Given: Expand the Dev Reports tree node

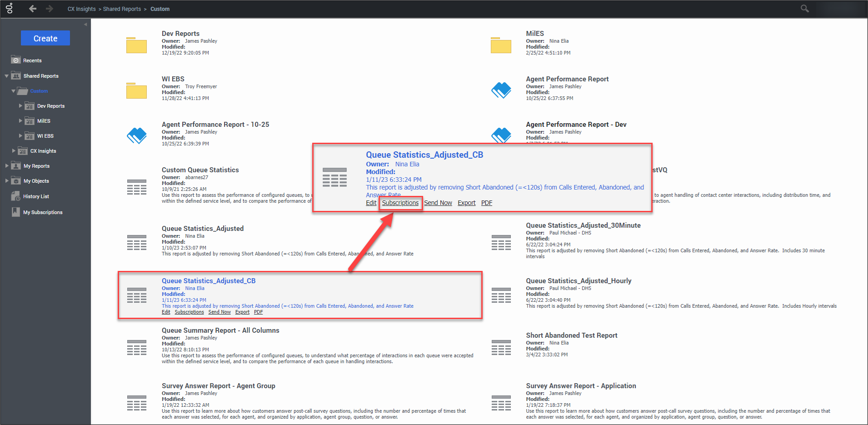Looking at the screenshot, I should (x=20, y=106).
